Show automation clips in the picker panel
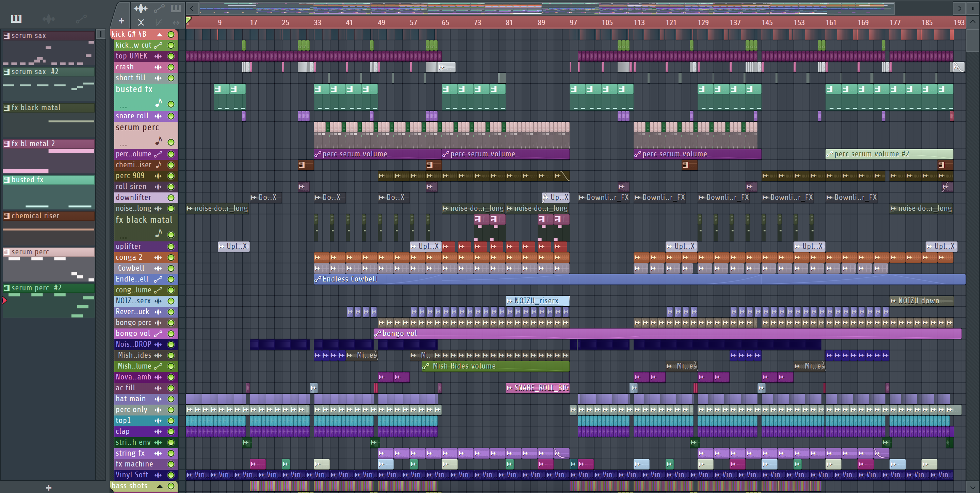This screenshot has height=493, width=980. pos(81,19)
